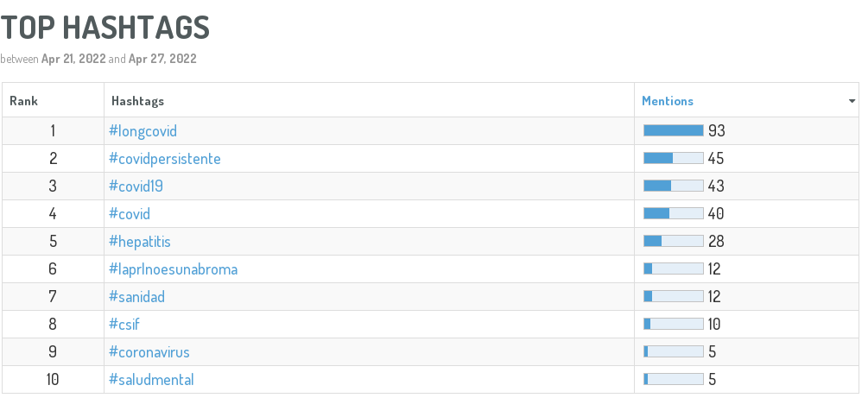Click the mentions bar for #hepatitis
The width and height of the screenshot is (868, 398).
pyautogui.click(x=674, y=242)
